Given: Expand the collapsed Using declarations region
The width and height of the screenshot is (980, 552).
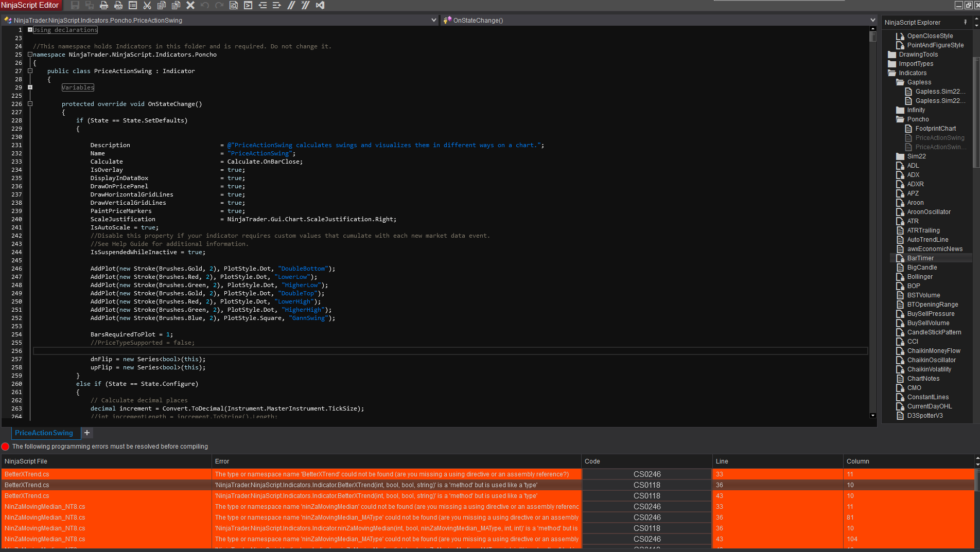Looking at the screenshot, I should [30, 30].
